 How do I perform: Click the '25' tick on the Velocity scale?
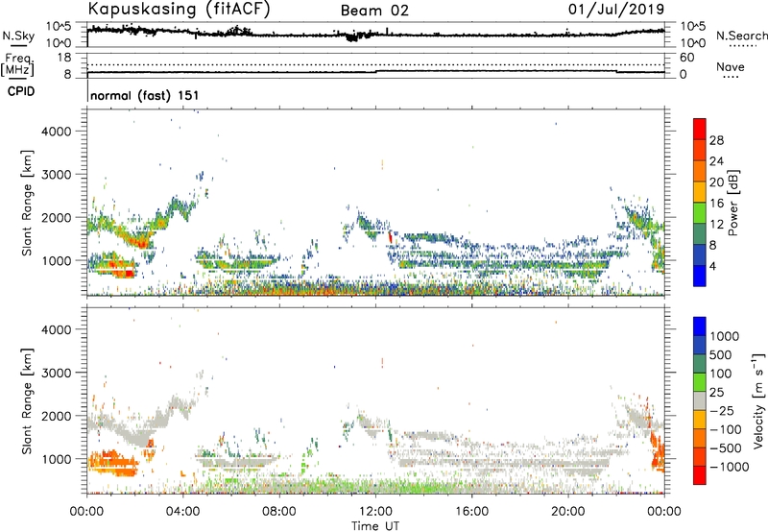717,393
